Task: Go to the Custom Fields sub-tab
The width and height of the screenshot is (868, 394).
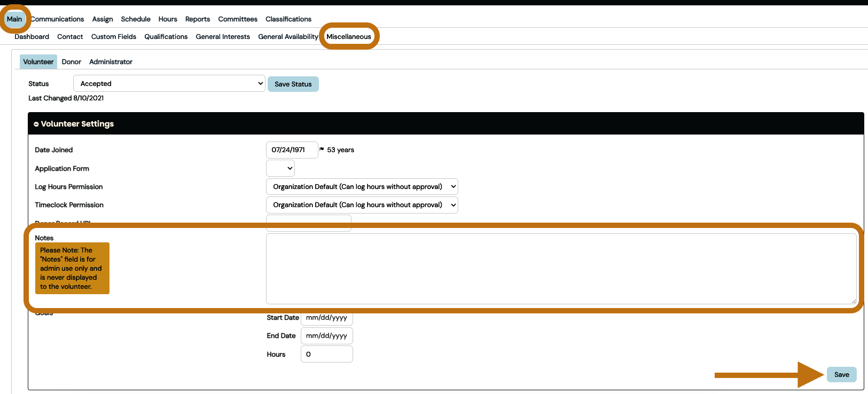Action: [x=113, y=37]
